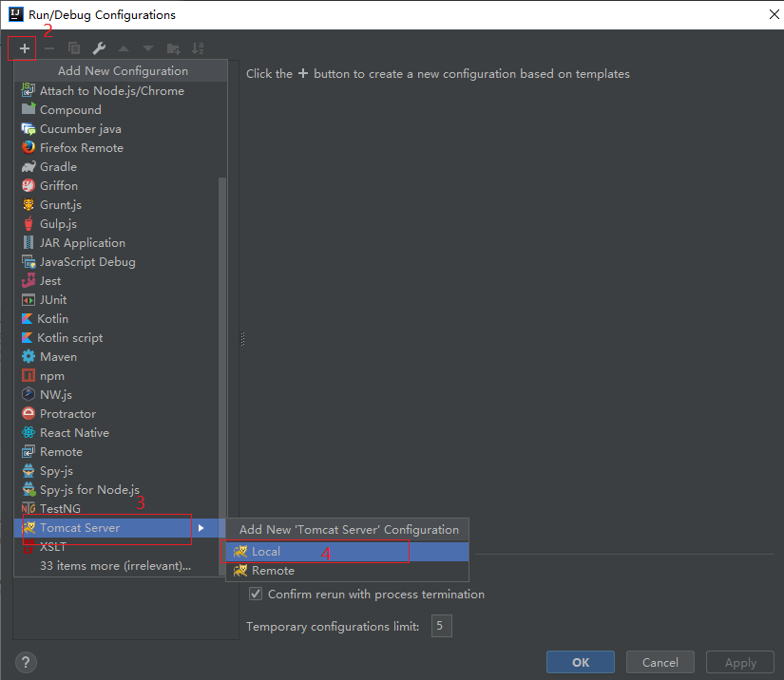This screenshot has width=784, height=680.
Task: Click the Temporary configurations limit field
Action: (442, 626)
